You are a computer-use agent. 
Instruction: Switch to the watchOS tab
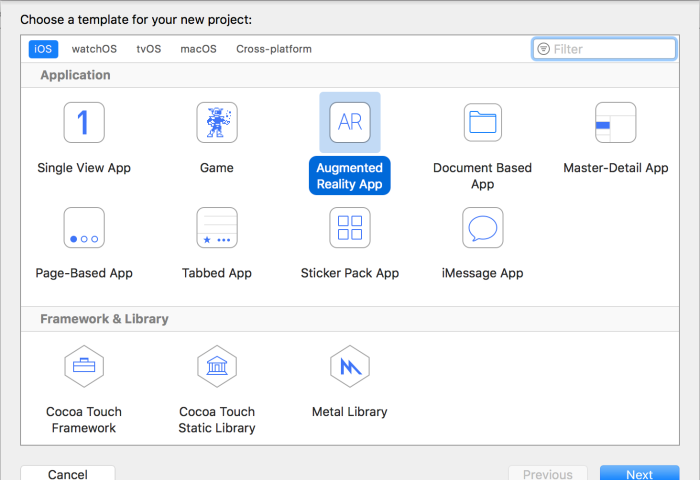[x=94, y=49]
